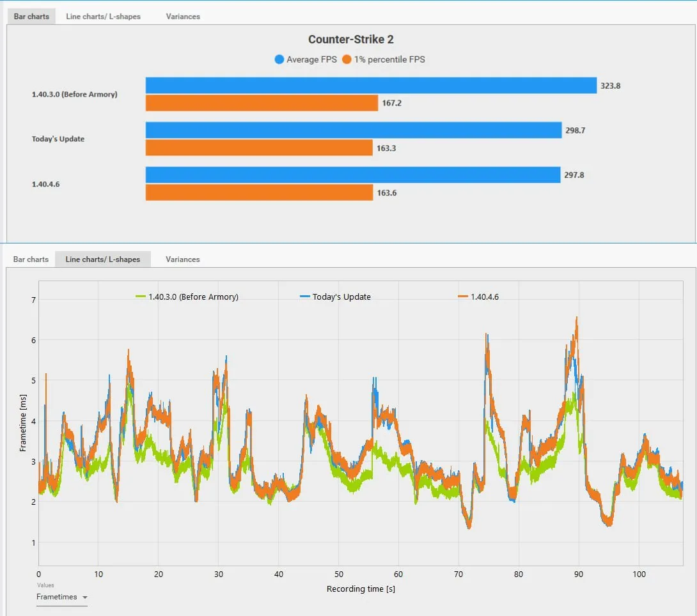Click the Frametime [ms] axis title
This screenshot has height=616, width=697.
tap(22, 423)
